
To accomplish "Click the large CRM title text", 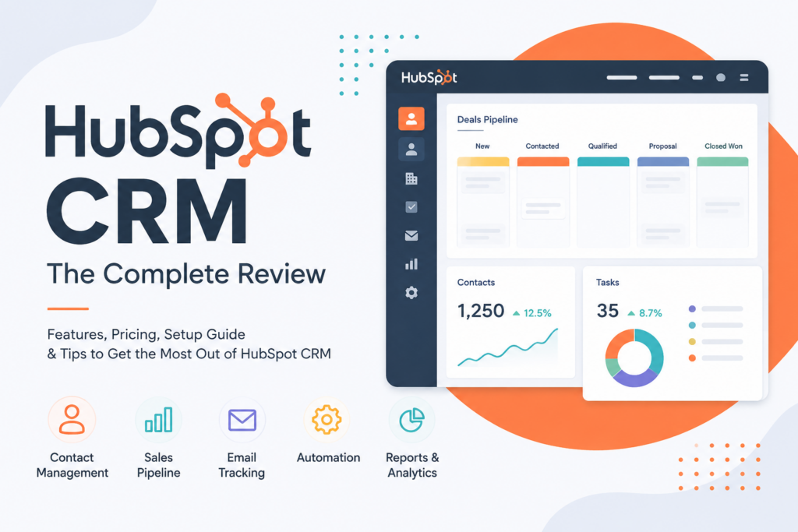I will pos(147,211).
